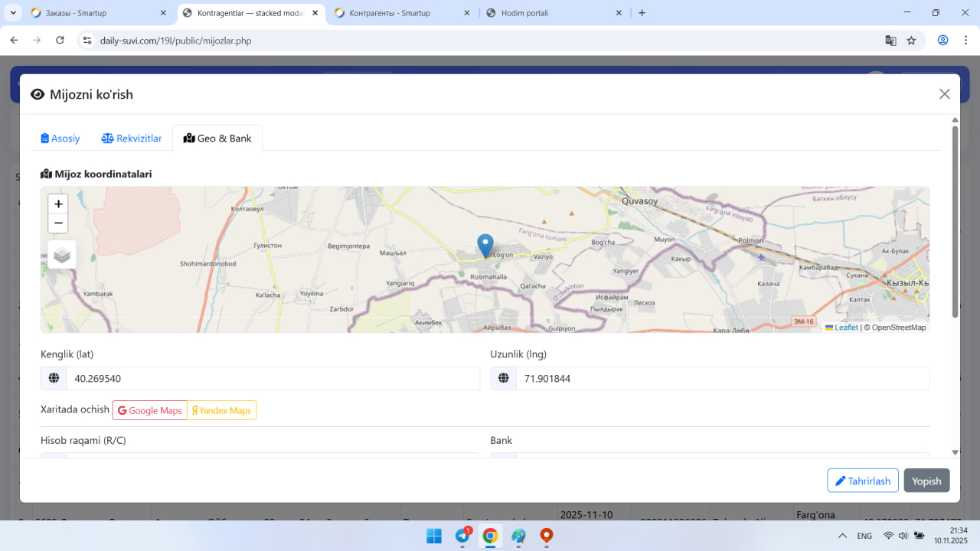Open location in Yandex Maps
This screenshot has height=551, width=980.
coord(221,410)
